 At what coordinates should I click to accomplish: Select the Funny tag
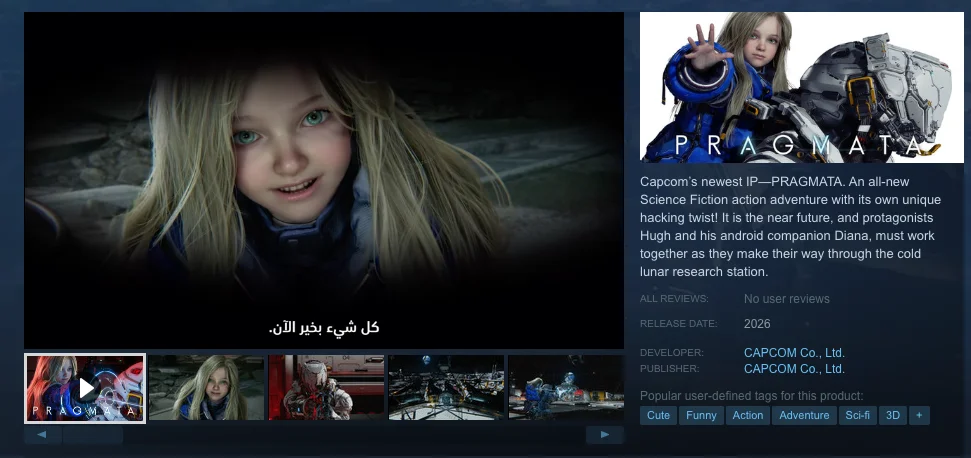701,415
